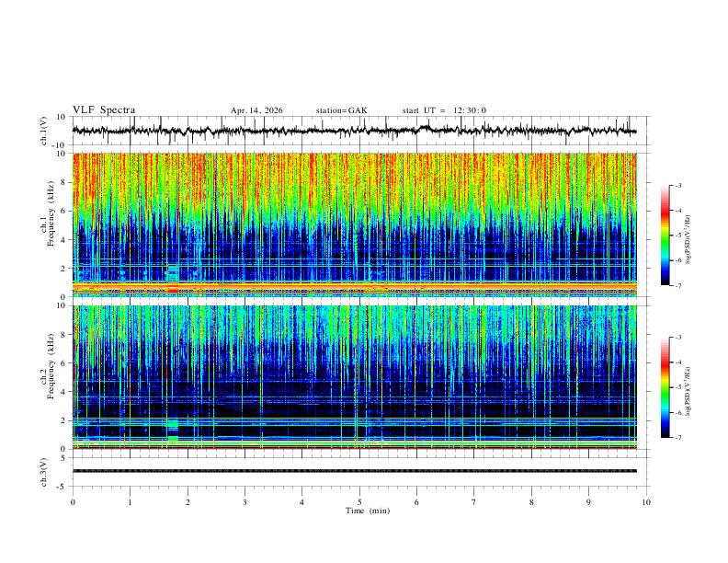Click the '4' tick on Time axis
Viewport: 728px width, 563px height.
[x=301, y=502]
